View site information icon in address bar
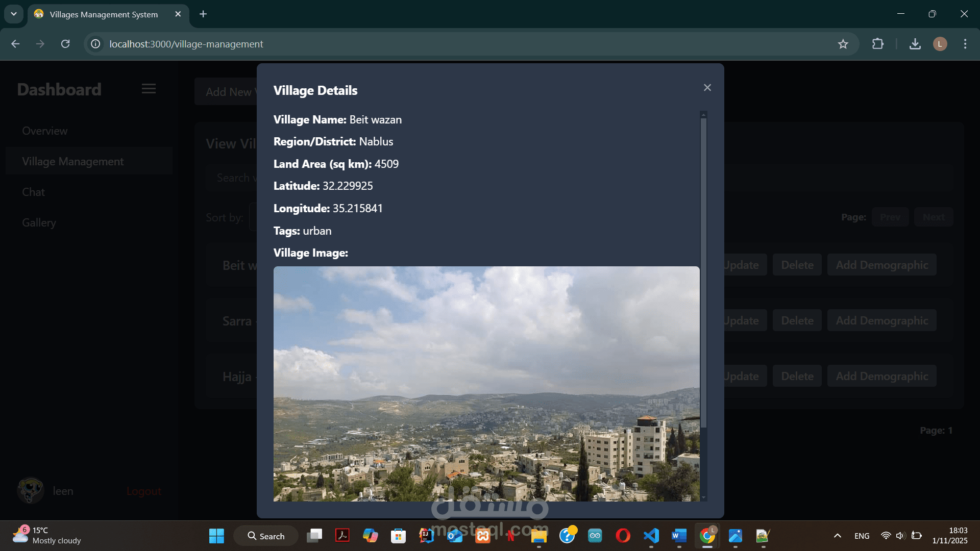 (95, 44)
